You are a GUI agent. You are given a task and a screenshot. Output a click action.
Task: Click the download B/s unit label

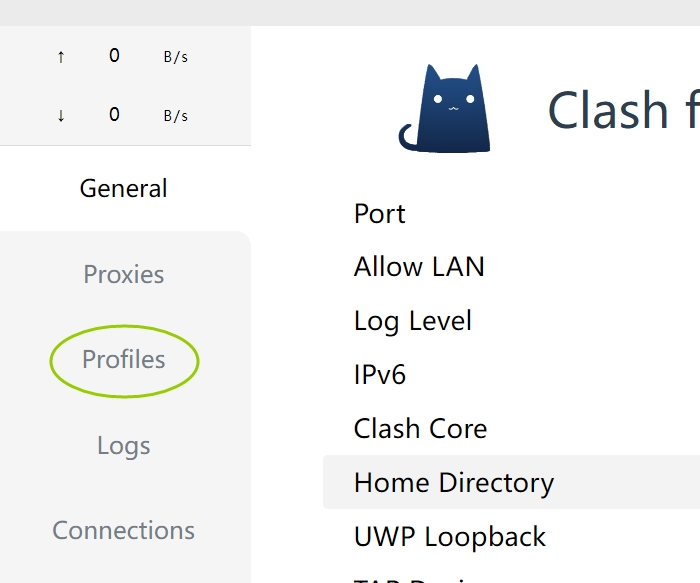(x=175, y=116)
